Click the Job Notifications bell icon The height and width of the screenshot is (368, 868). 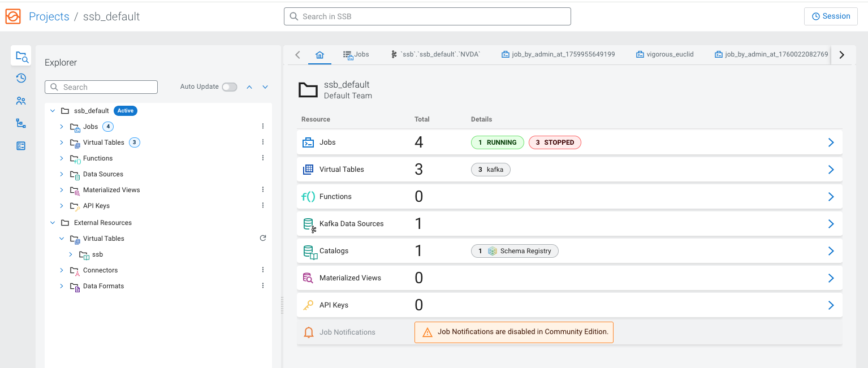click(309, 332)
